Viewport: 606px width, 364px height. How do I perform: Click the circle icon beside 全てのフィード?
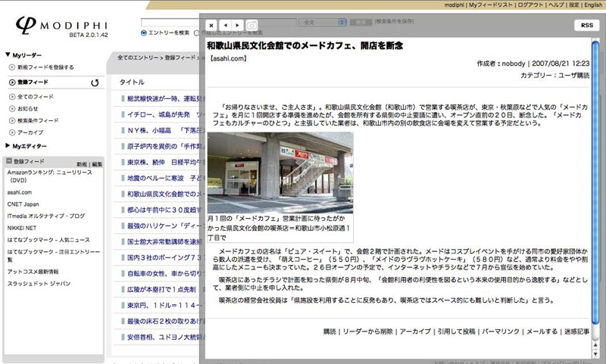(x=12, y=97)
